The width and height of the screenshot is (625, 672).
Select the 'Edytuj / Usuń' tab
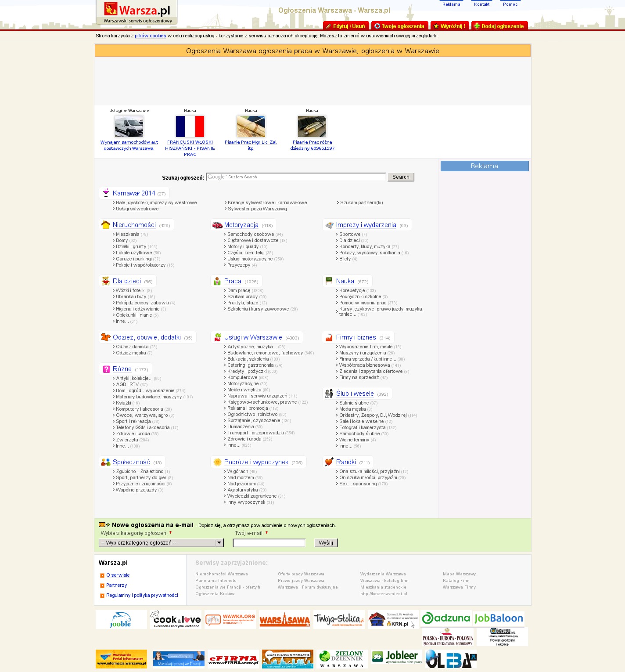[345, 26]
